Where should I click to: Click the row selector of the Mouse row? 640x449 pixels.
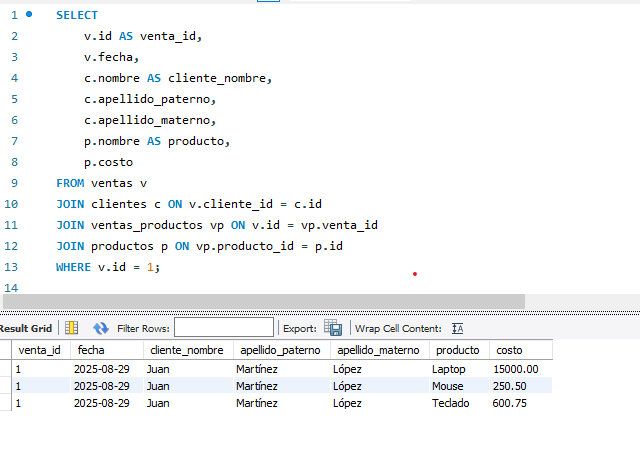(6, 386)
